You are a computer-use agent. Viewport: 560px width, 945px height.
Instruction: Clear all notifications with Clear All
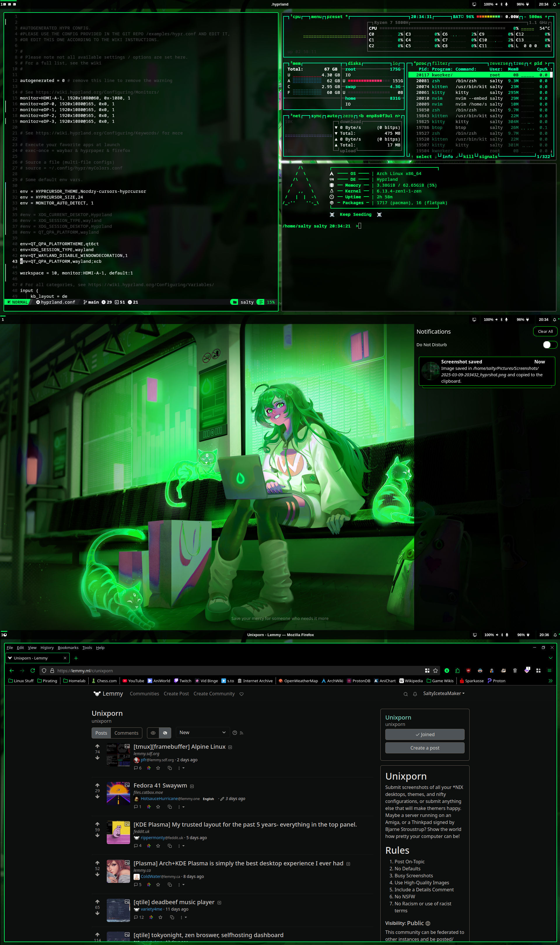[545, 331]
